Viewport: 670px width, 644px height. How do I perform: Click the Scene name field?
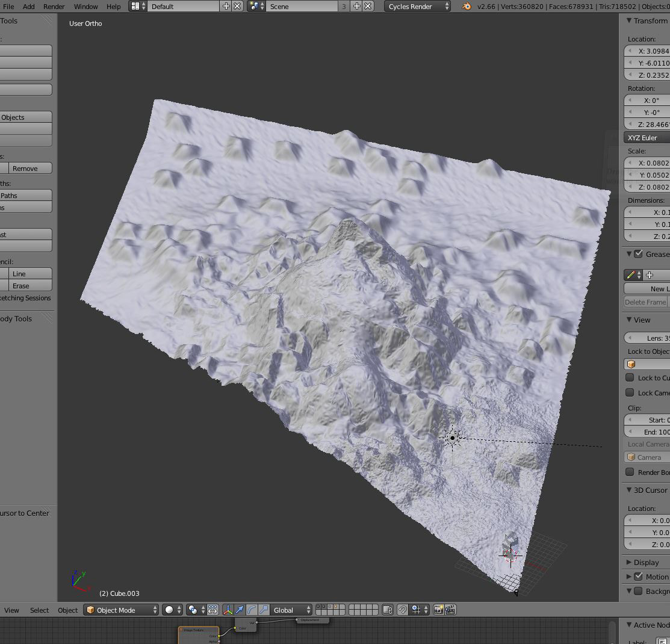tap(303, 7)
